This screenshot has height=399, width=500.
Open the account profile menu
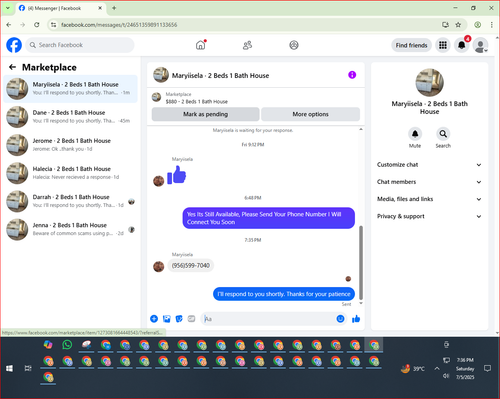click(x=480, y=45)
